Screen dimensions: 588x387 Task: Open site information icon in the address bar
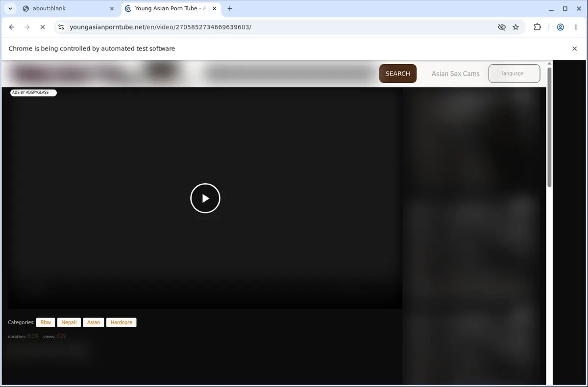coord(61,27)
